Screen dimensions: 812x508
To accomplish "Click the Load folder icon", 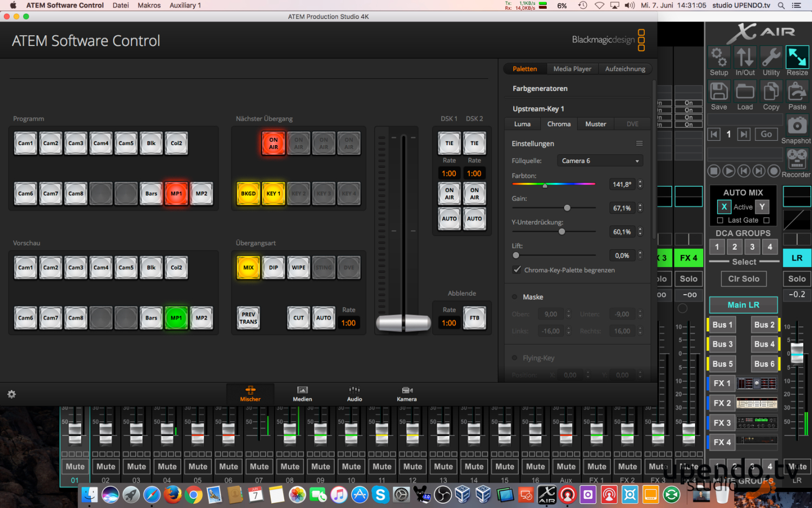I will click(x=745, y=92).
